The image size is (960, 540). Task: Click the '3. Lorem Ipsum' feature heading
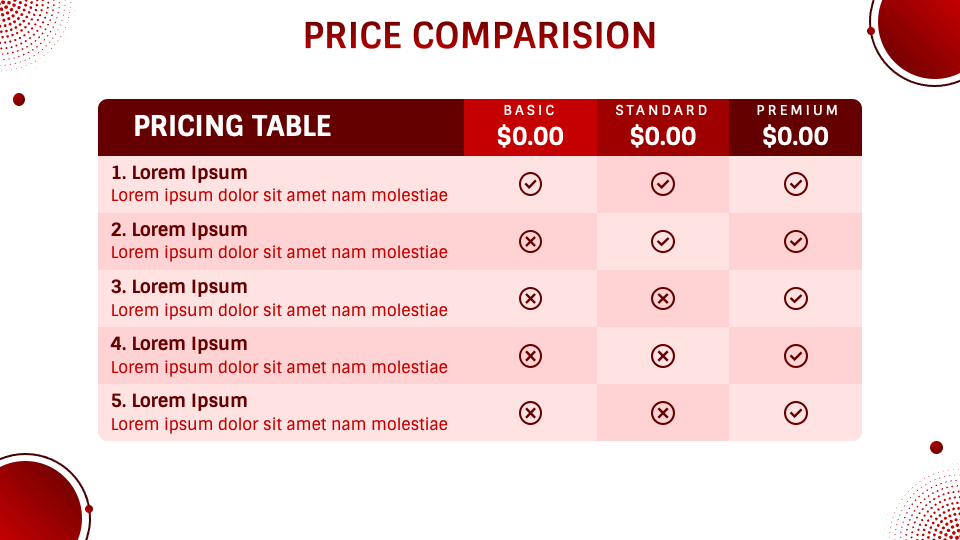coord(179,287)
